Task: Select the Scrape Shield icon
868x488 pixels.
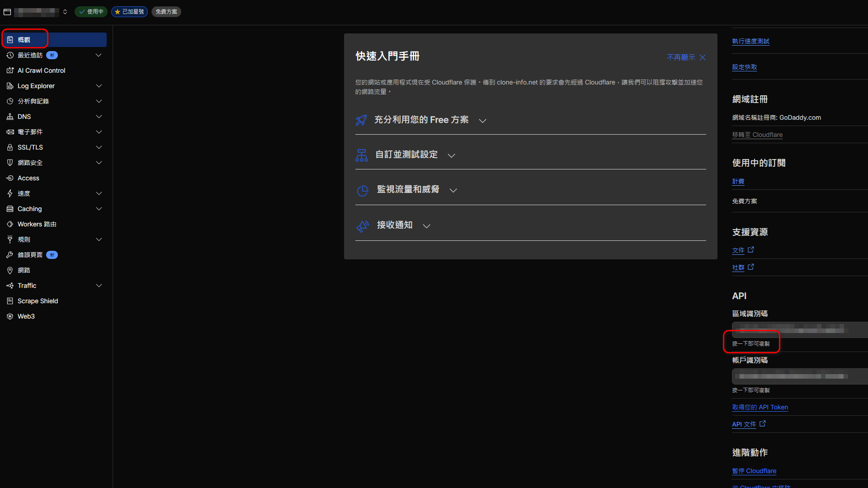Action: pos(10,301)
